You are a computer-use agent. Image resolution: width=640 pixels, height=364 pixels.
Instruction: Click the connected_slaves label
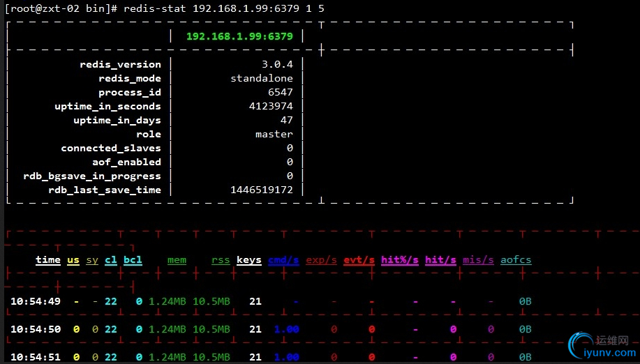(x=111, y=148)
